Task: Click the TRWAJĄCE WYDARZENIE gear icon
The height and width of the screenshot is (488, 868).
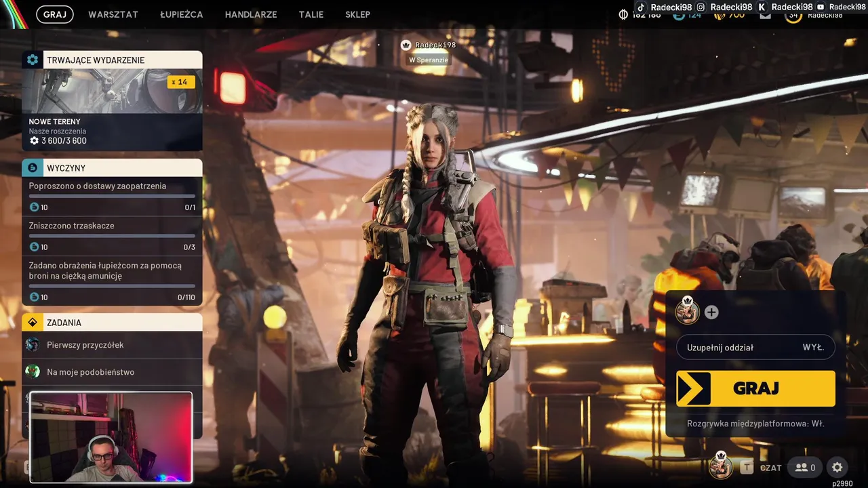Action: (32, 60)
